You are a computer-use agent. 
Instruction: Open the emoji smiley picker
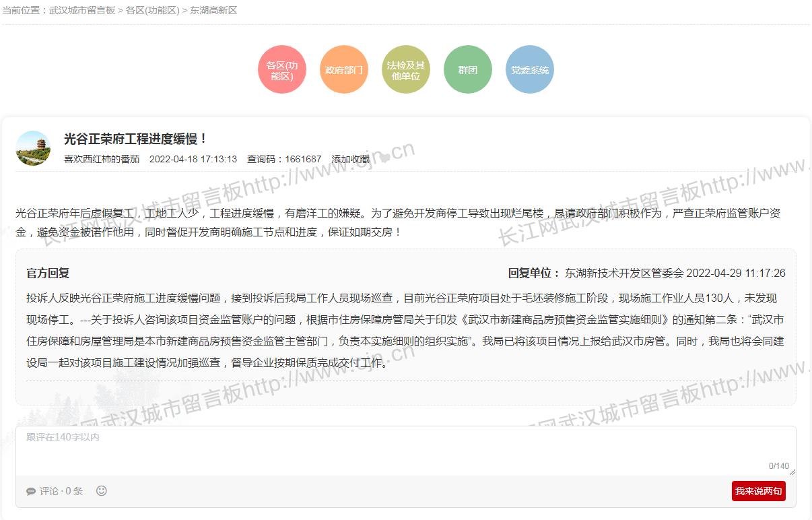(x=102, y=491)
